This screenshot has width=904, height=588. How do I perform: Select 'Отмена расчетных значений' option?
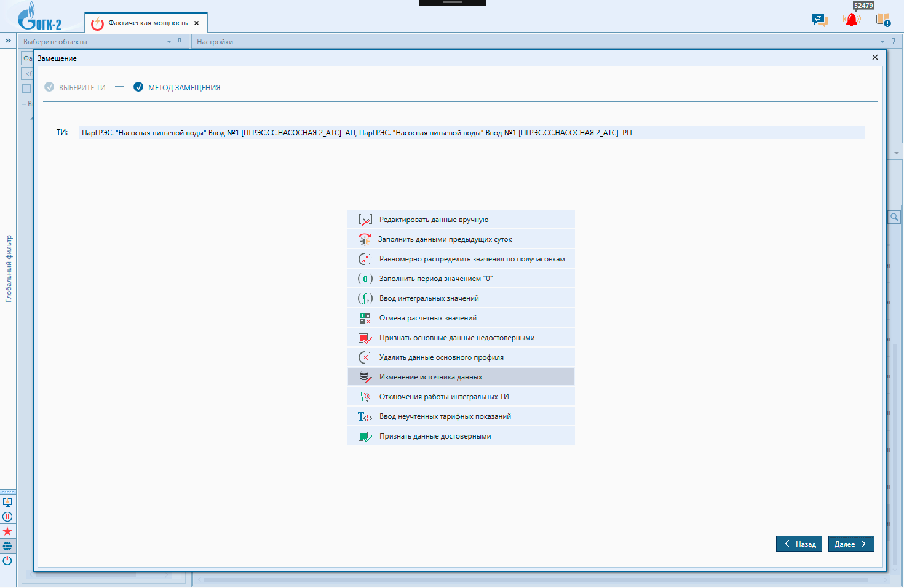pos(461,318)
